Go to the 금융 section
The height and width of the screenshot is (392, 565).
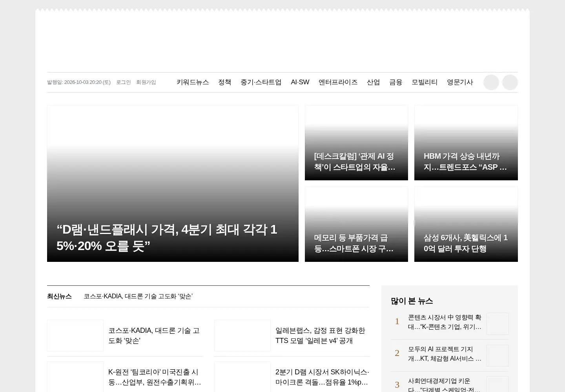(x=396, y=82)
